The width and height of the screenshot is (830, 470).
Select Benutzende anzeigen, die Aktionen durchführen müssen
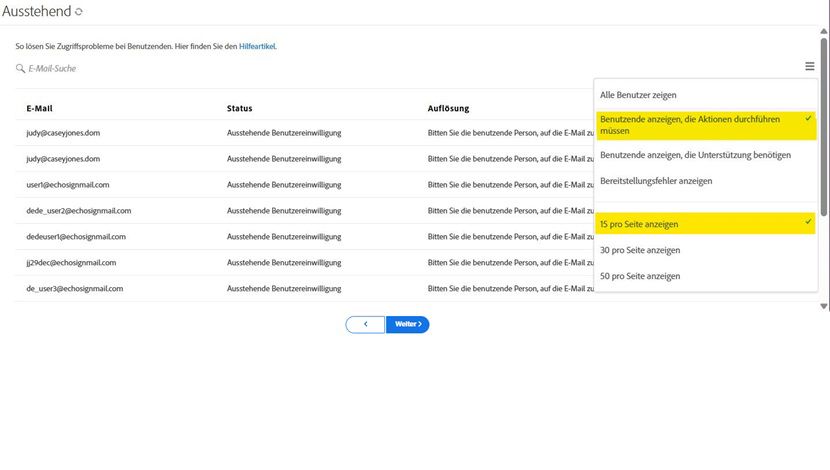pos(706,125)
